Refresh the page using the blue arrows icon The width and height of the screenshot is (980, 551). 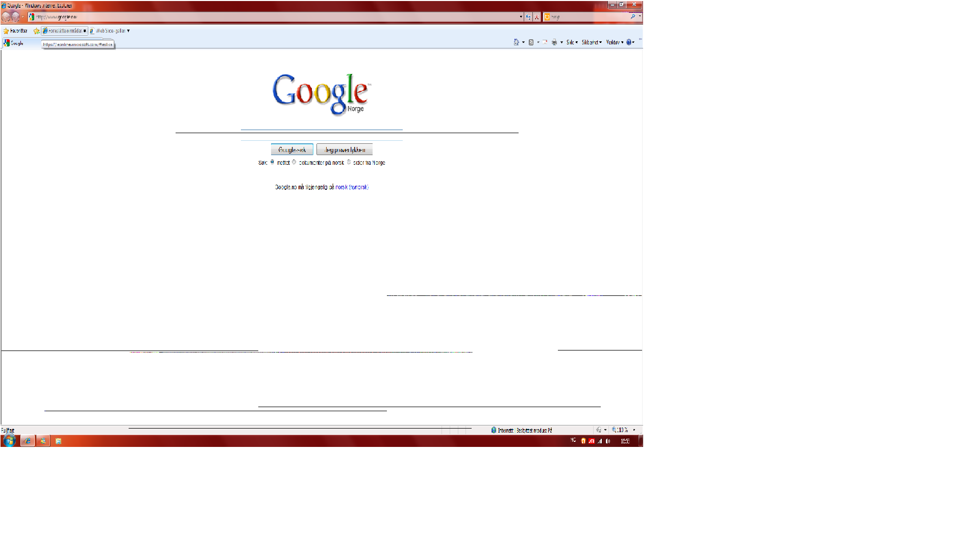(528, 17)
